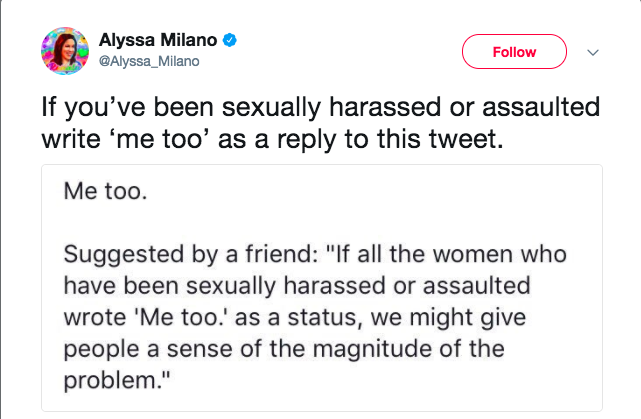Click the word 'harassed' in the main tweet text

click(385, 107)
